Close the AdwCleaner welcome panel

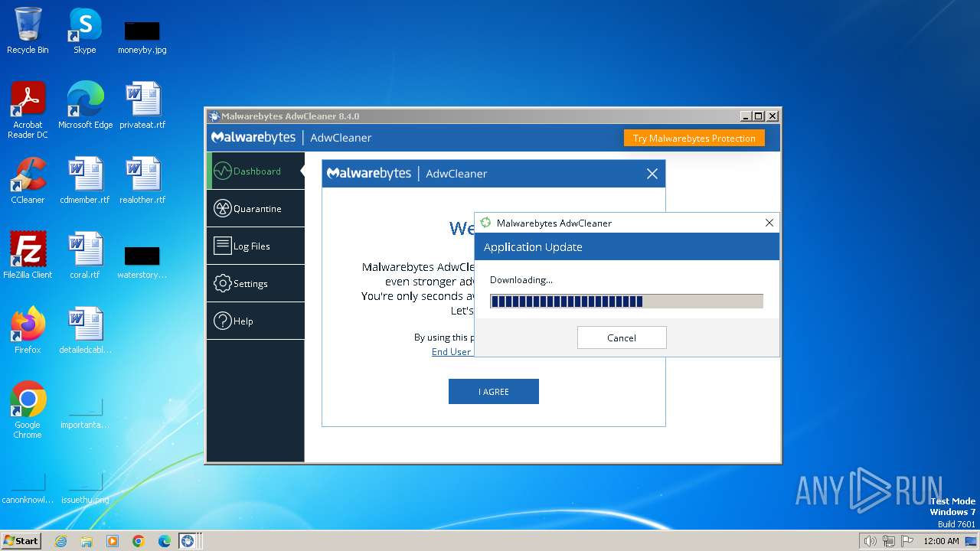click(x=652, y=174)
